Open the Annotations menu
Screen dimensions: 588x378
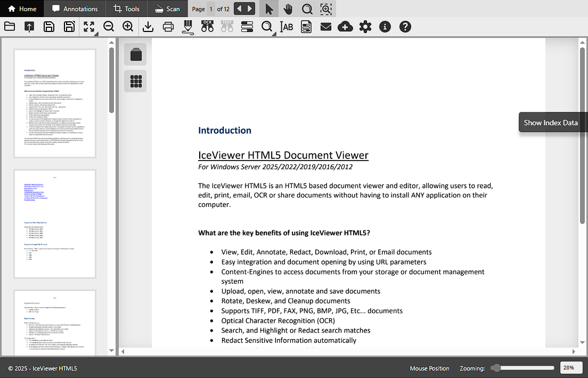point(74,9)
